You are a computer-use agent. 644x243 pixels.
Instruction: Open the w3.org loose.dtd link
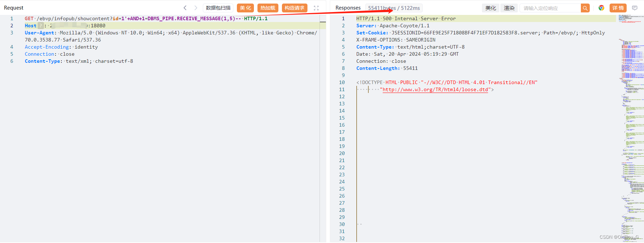point(435,89)
